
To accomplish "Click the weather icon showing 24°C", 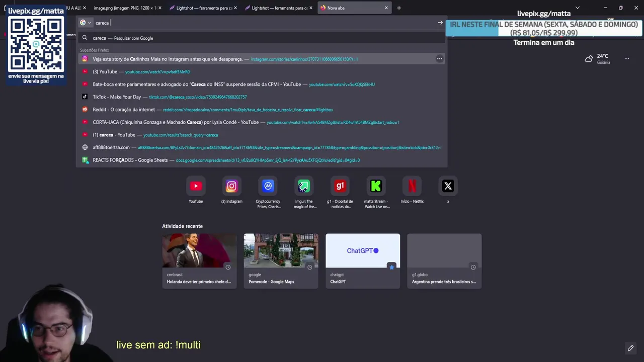I will tap(589, 59).
